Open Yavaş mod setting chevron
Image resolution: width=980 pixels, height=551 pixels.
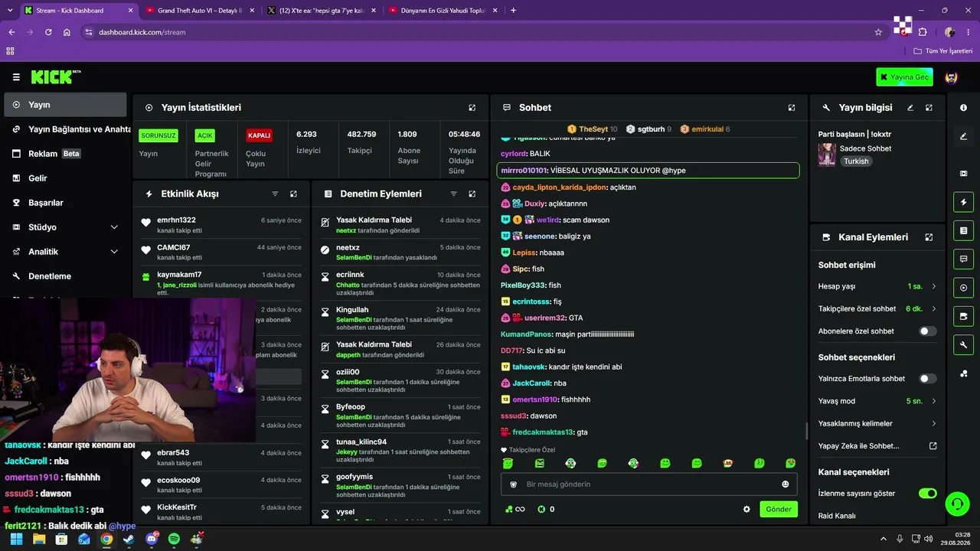coord(933,401)
